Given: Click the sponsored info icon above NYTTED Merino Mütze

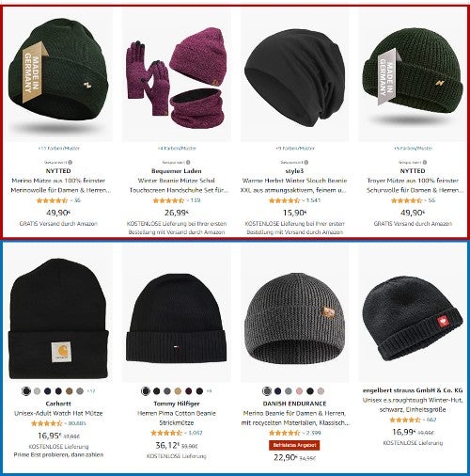Looking at the screenshot, I should click(x=70, y=162).
